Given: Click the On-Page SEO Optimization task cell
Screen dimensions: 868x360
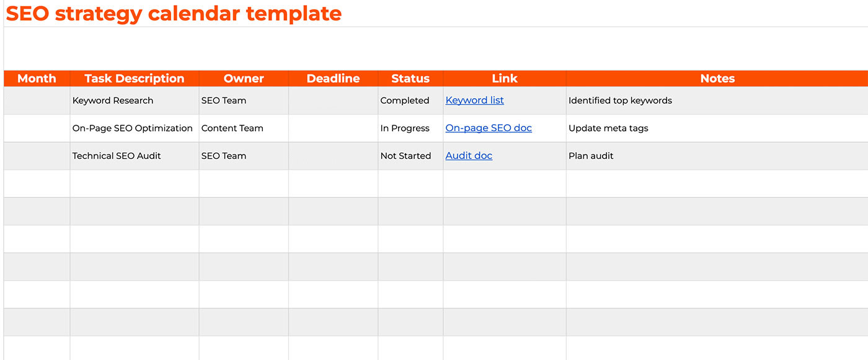Looking at the screenshot, I should 133,128.
